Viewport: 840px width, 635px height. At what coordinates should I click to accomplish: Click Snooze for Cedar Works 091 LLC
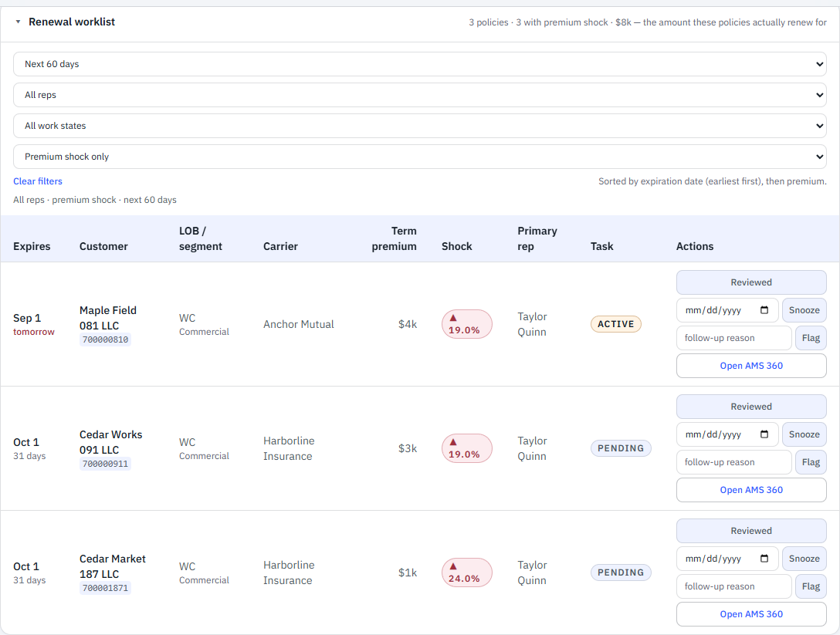804,434
